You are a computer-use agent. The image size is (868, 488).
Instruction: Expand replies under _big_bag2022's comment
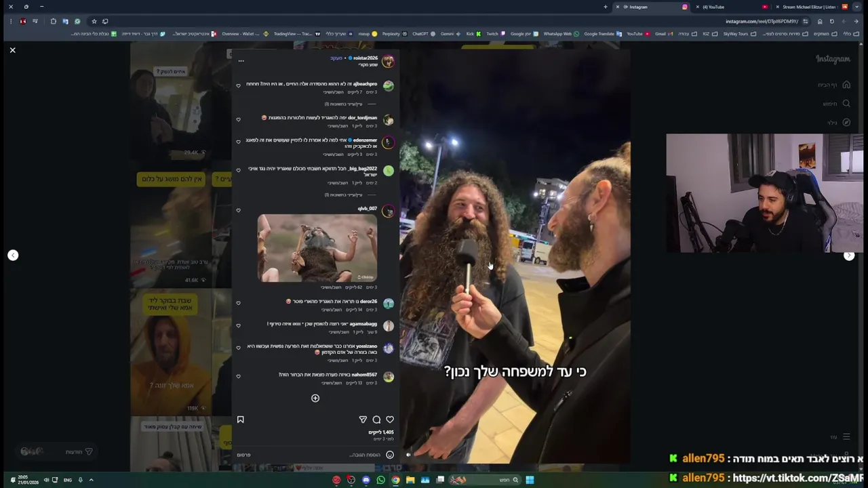pos(343,195)
